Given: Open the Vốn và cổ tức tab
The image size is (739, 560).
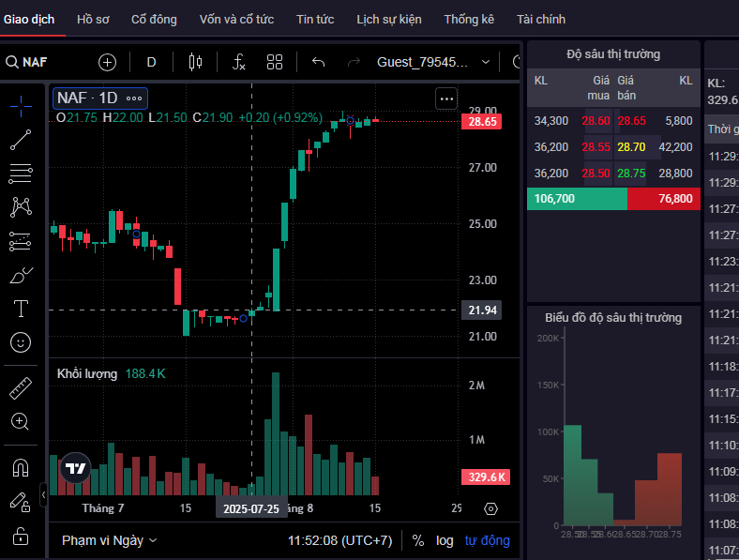Looking at the screenshot, I should coord(236,20).
